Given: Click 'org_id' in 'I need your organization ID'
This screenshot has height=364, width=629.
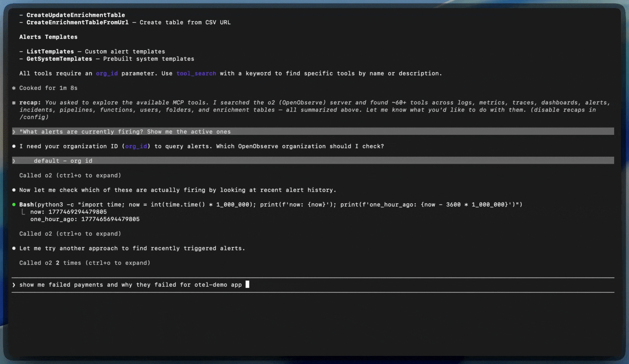Looking at the screenshot, I should tap(136, 146).
